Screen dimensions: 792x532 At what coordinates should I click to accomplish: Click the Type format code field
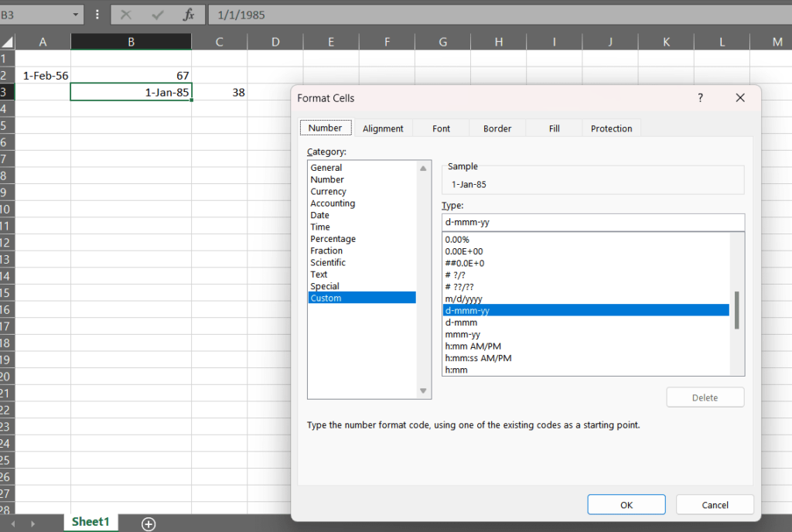593,222
